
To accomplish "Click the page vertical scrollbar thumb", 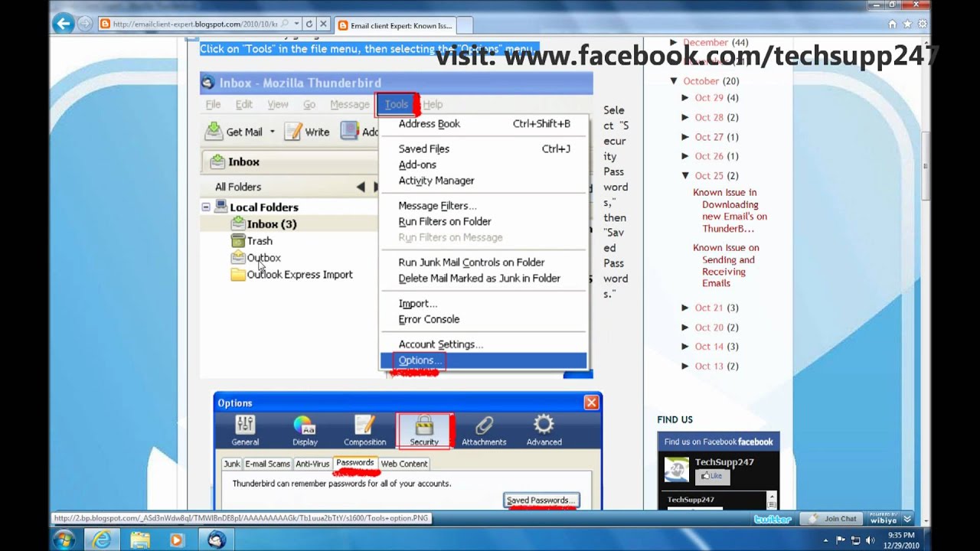I will [925, 165].
